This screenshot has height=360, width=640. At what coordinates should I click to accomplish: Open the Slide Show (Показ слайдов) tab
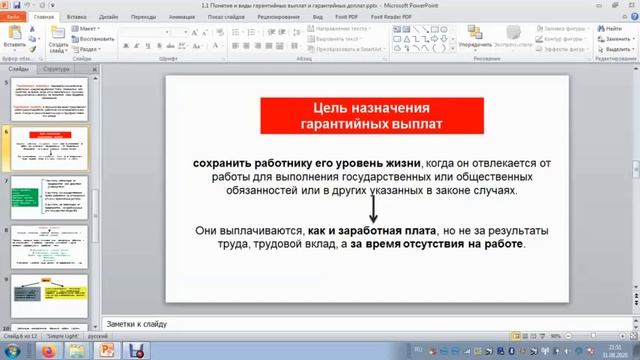point(226,17)
